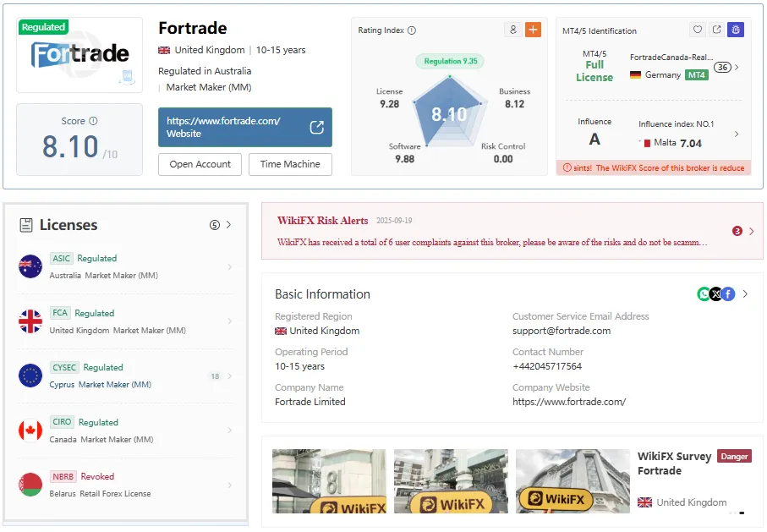Click the 18 count badge in CYSEC row

pos(215,376)
